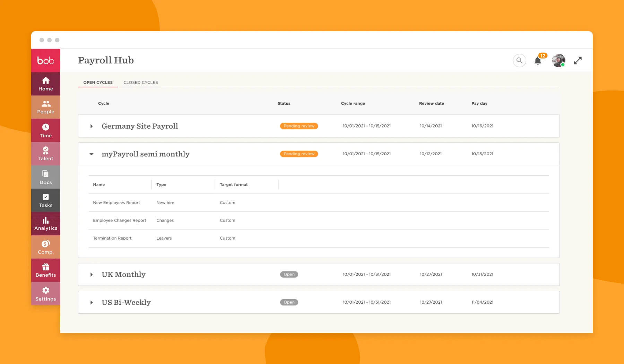Screen dimensions: 624x364
Task: Click review date 10/14/2021
Action: [431, 126]
